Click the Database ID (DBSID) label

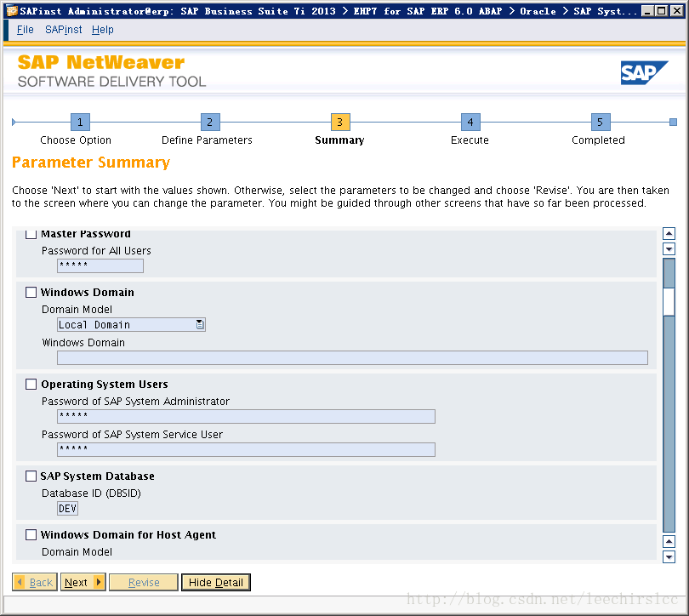pyautogui.click(x=91, y=493)
